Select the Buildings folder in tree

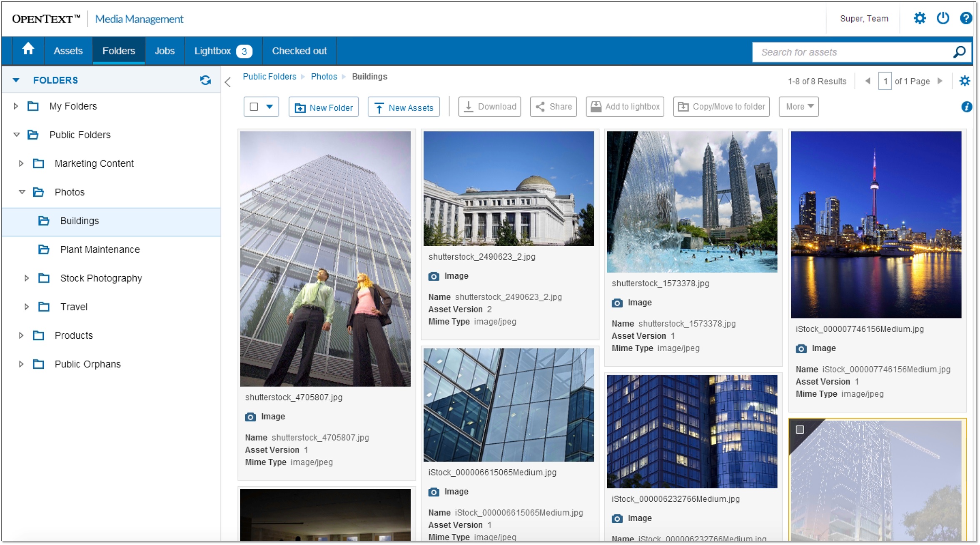(x=111, y=221)
